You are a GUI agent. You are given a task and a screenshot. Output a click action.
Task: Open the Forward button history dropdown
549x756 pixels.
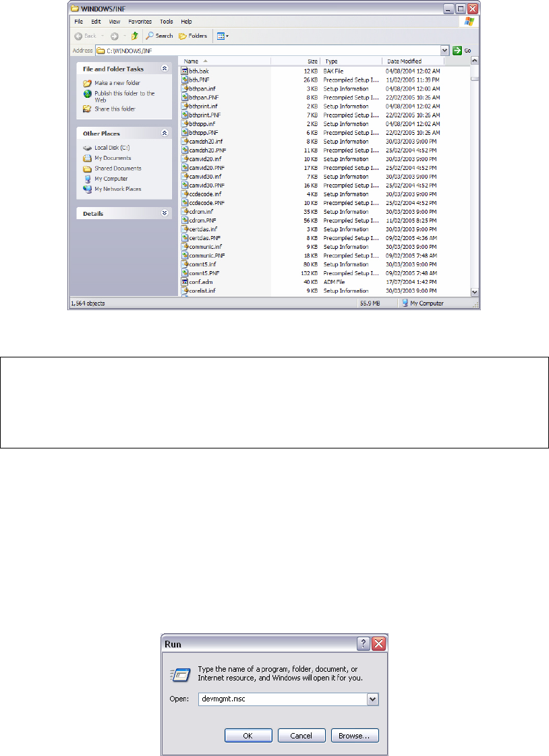pos(125,36)
